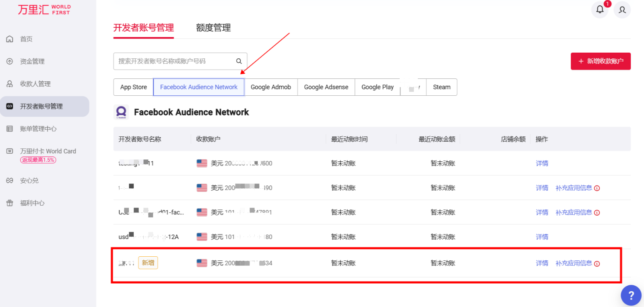
Task: Click the 新增收款账户 button
Action: [x=601, y=61]
